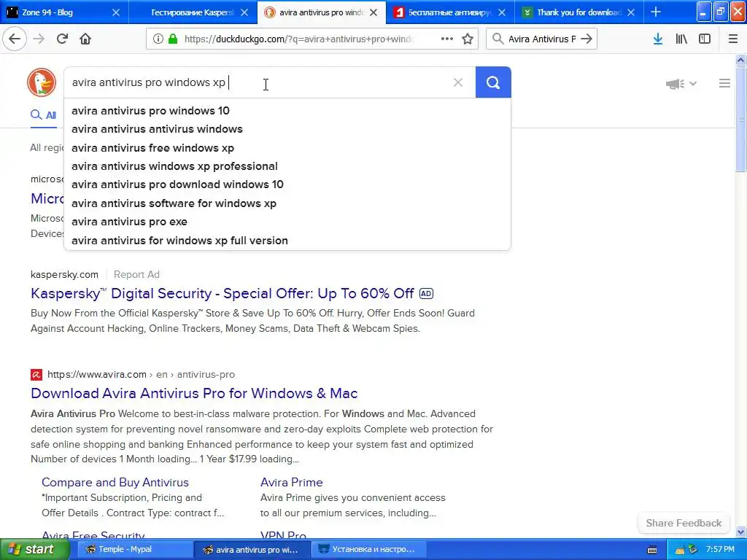Close the Thank you for download tab
747x560 pixels.
(631, 12)
